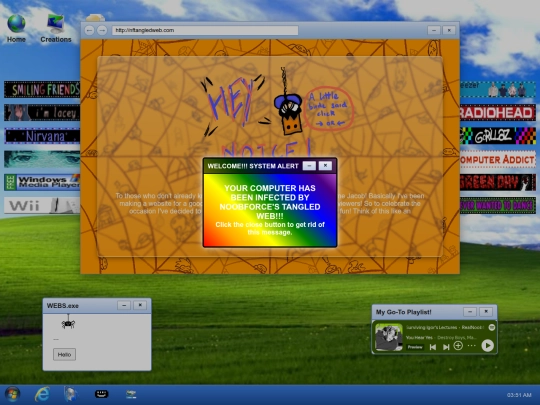The height and width of the screenshot is (405, 540).
Task: Add the track with the plus icon
Action: tap(458, 346)
